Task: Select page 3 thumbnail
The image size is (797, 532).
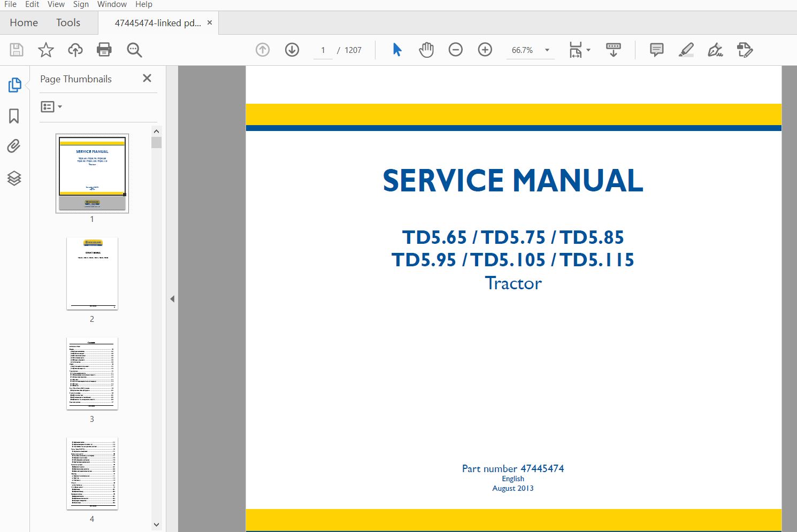Action: click(x=92, y=374)
